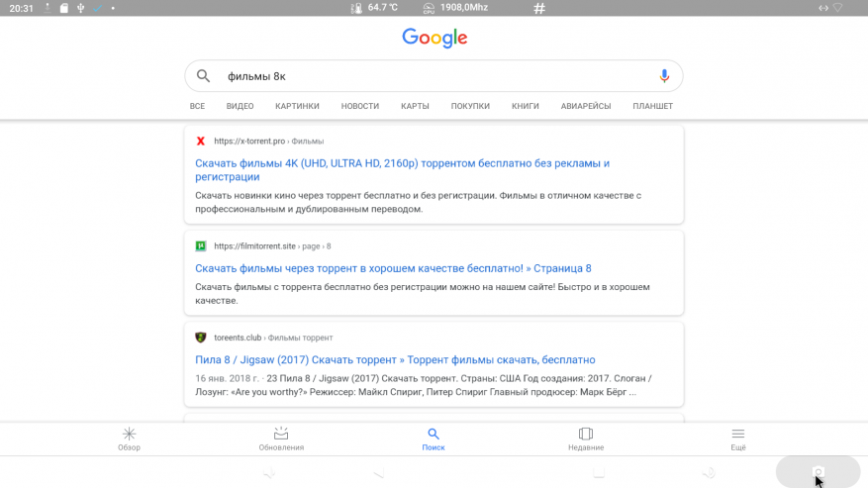
Task: Switch to the ПОКУПКИ tab
Action: pyautogui.click(x=470, y=106)
